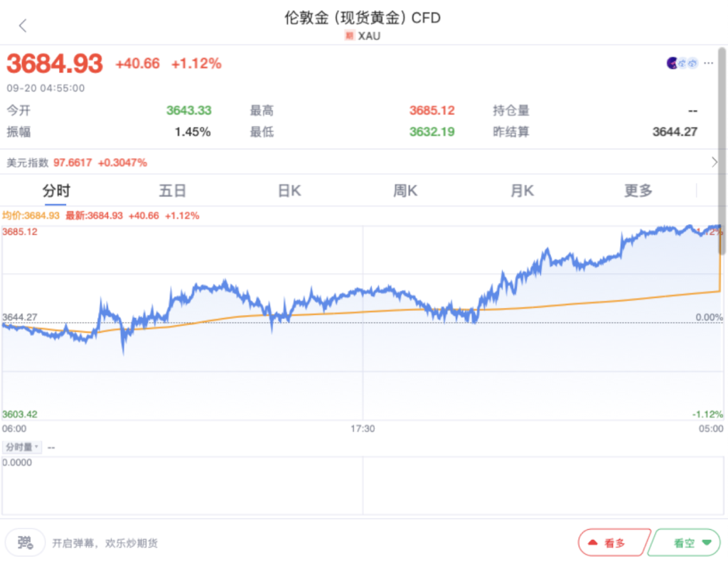Click the current price 3684.93
Viewport: 728px width, 564px height.
coord(54,63)
